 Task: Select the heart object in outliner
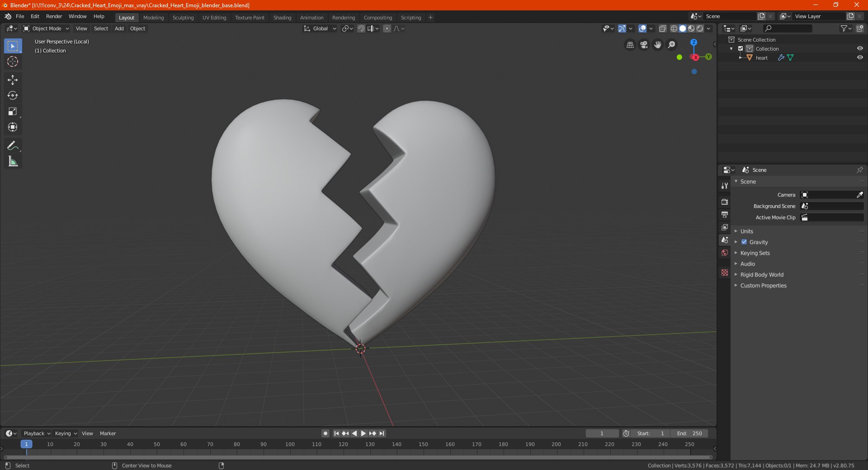[x=761, y=57]
